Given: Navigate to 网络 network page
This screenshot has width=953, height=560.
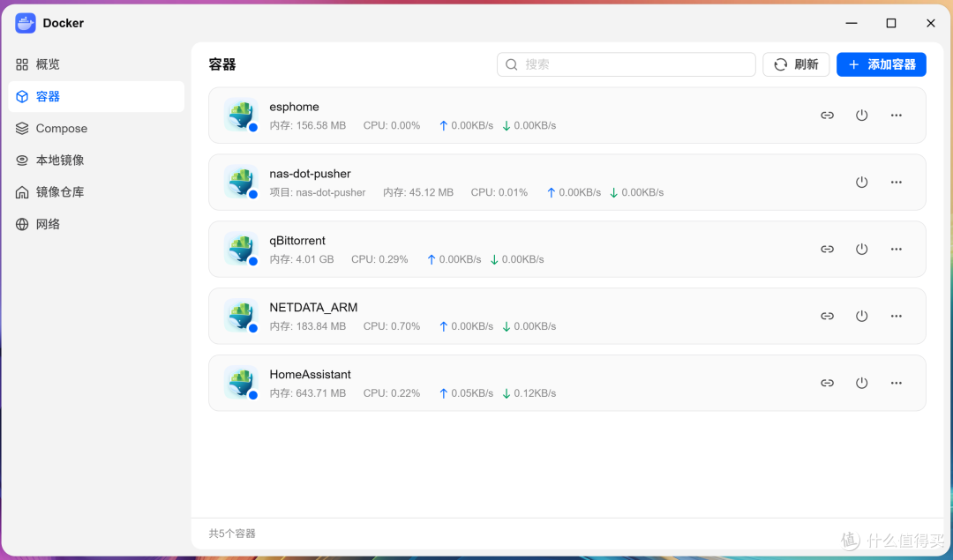Looking at the screenshot, I should tap(96, 224).
